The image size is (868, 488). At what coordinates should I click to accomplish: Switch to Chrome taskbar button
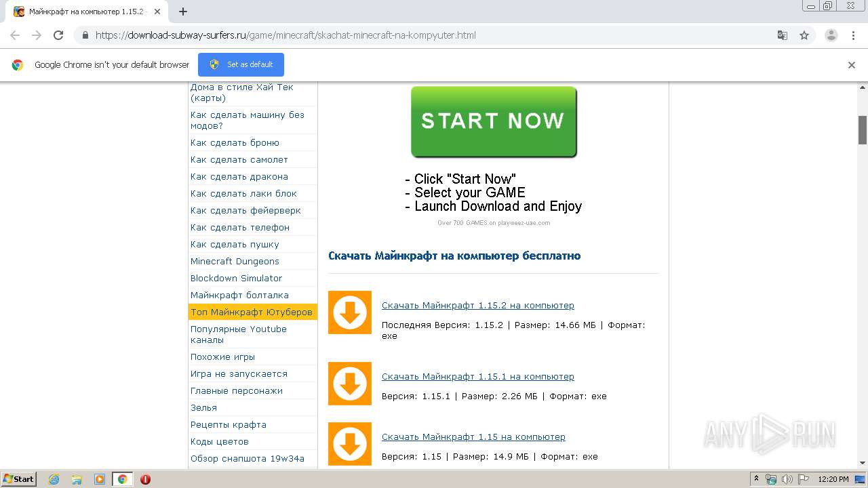pyautogui.click(x=122, y=479)
